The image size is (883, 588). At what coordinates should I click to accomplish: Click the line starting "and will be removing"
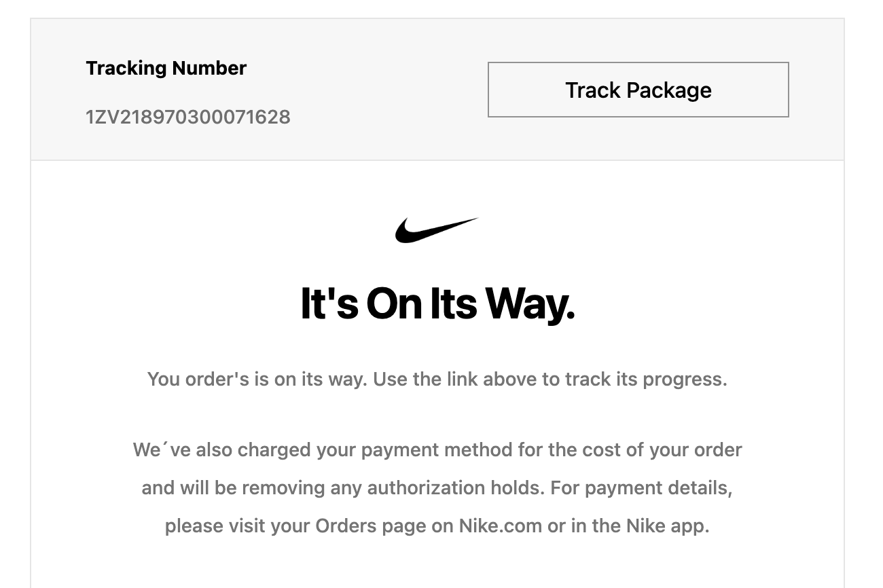click(x=437, y=488)
